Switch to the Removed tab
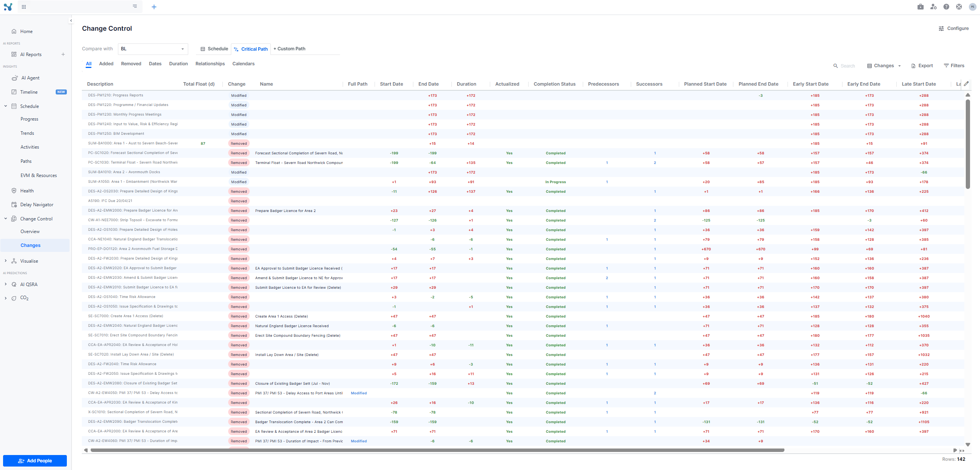Image resolution: width=980 pixels, height=470 pixels. 131,64
